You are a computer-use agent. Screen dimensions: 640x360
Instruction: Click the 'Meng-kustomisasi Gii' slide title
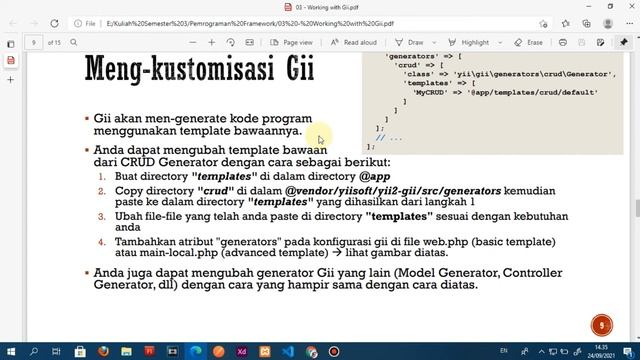pyautogui.click(x=200, y=69)
